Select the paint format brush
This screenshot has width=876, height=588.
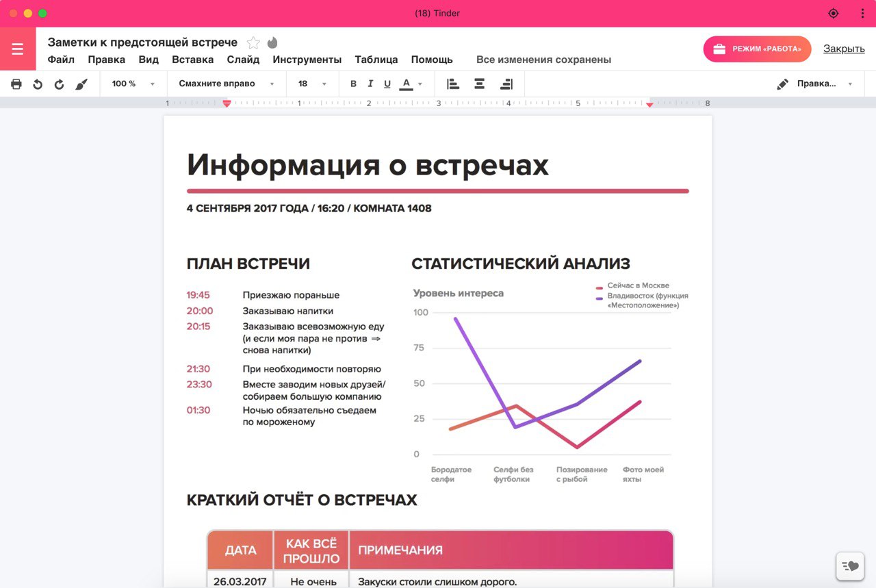click(81, 84)
